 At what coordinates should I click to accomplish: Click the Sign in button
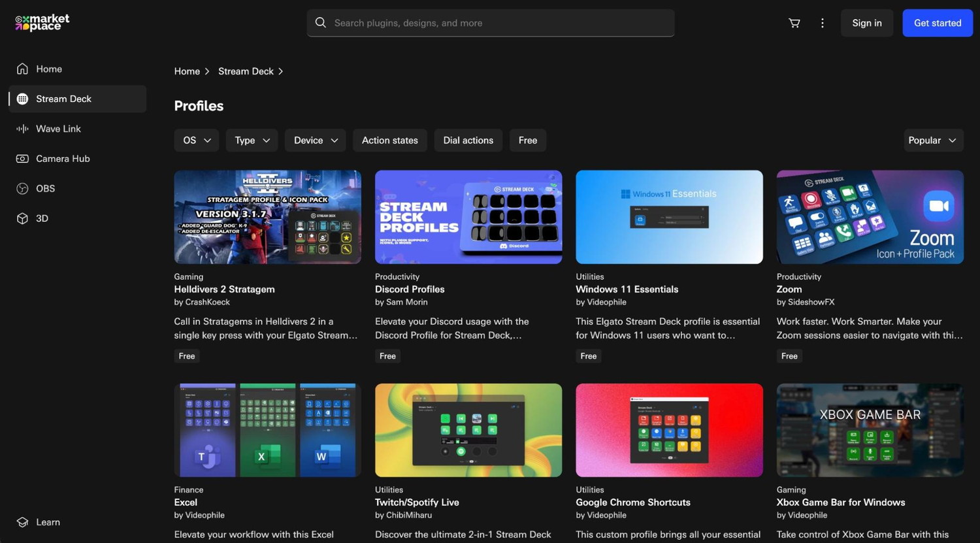pyautogui.click(x=866, y=23)
